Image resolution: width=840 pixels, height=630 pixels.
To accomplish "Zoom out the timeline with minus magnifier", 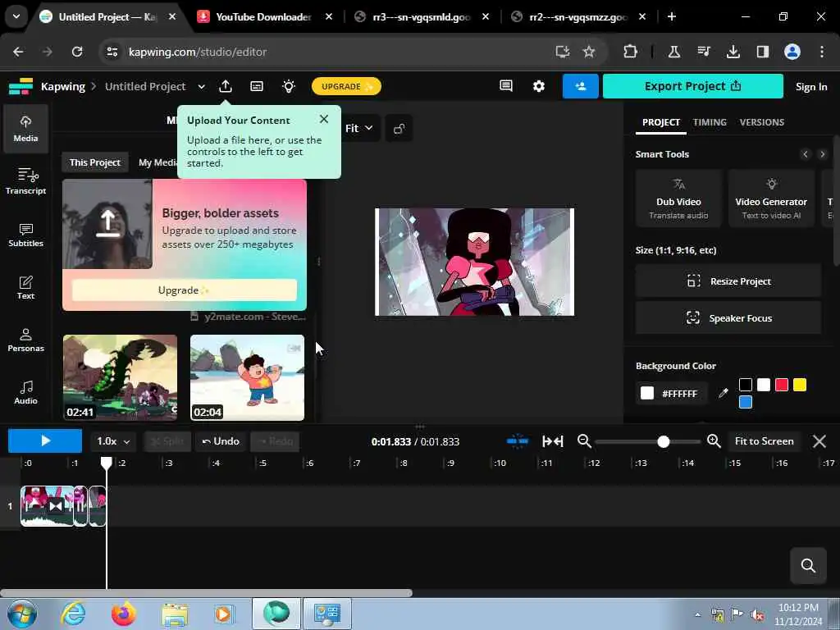I will (x=584, y=441).
